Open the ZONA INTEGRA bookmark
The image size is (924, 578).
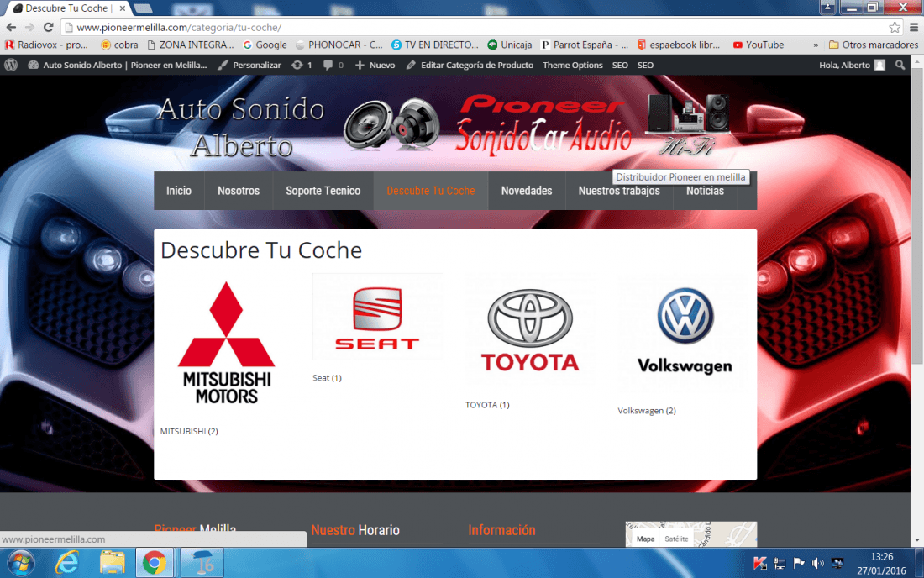[x=191, y=45]
